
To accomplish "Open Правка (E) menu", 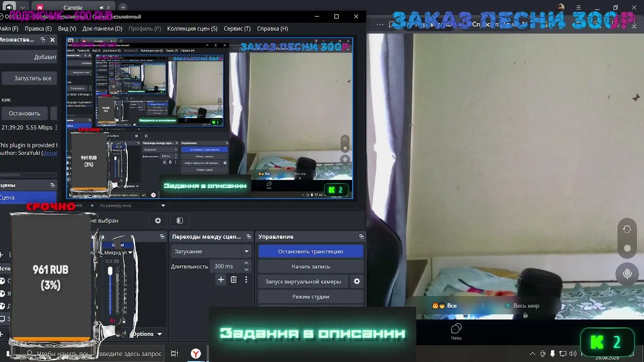I will click(38, 29).
